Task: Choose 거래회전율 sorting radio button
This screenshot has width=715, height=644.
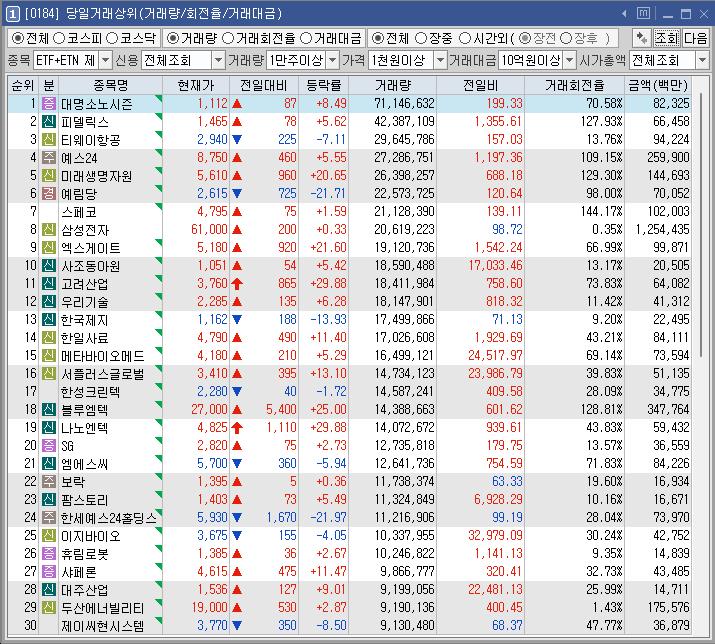Action: [x=228, y=38]
